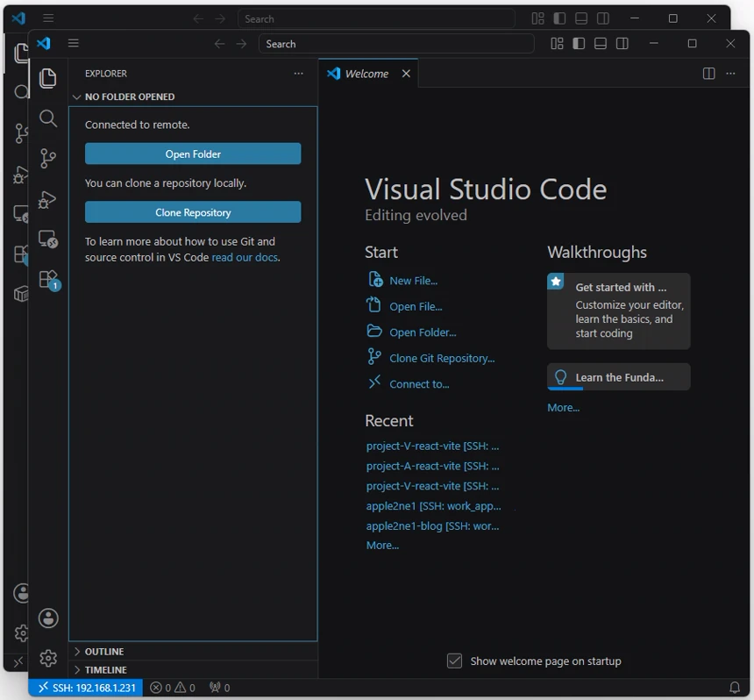754x700 pixels.
Task: Click the Open Folder icon under Start
Action: pos(374,331)
